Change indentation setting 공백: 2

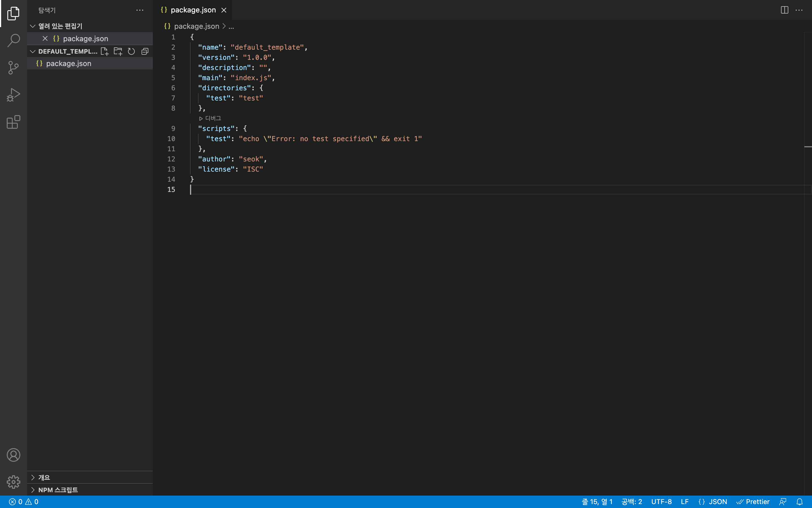[632, 502]
